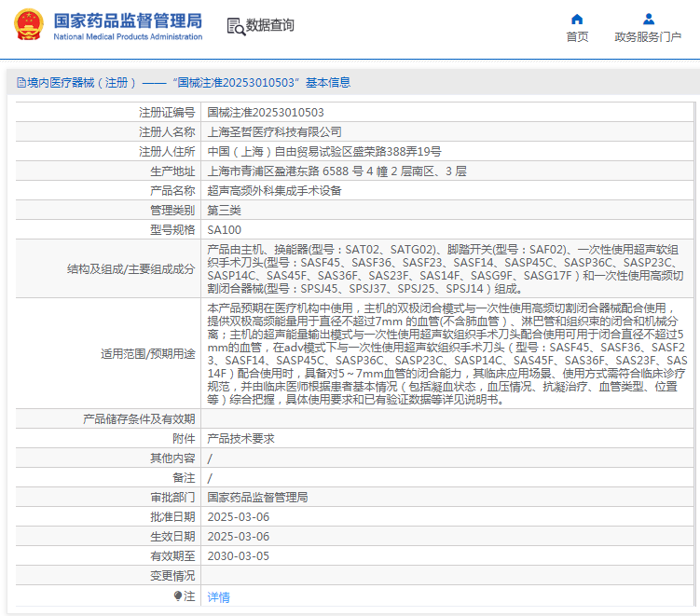
Task: Click the 审批部门 label
Action: [x=172, y=498]
